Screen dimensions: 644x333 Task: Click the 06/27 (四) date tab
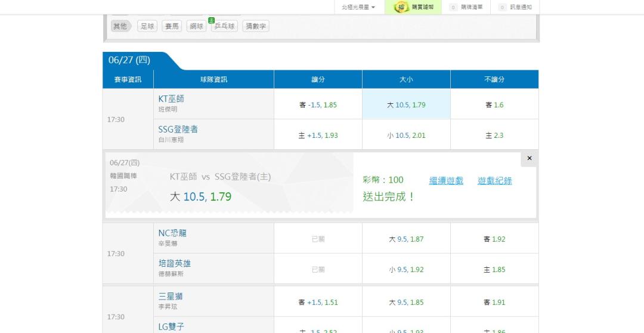coord(129,60)
